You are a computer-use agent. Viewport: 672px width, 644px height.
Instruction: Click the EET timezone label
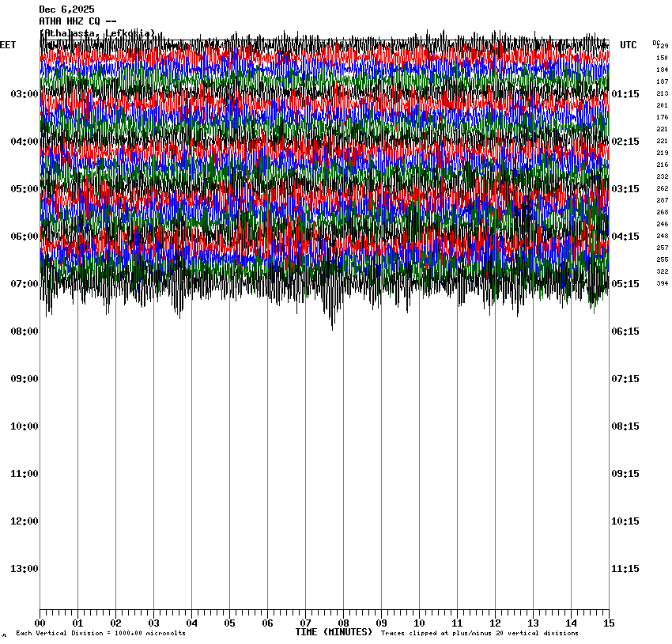[8, 45]
